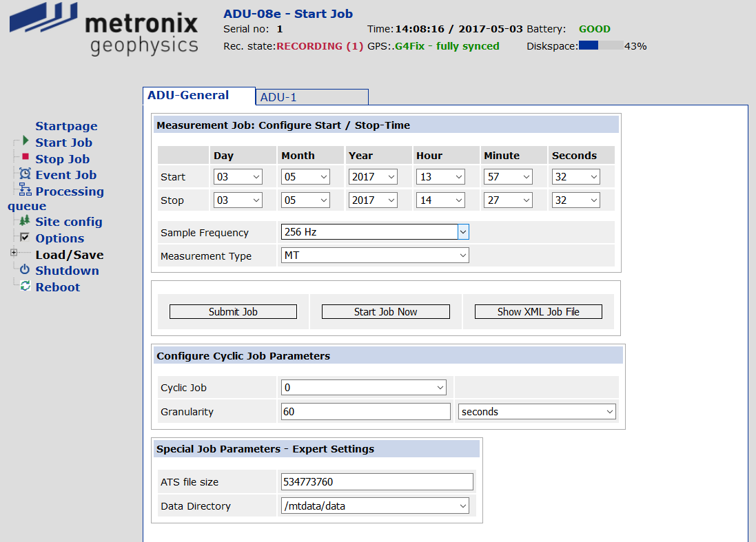Click the ATS file size field

click(x=377, y=482)
